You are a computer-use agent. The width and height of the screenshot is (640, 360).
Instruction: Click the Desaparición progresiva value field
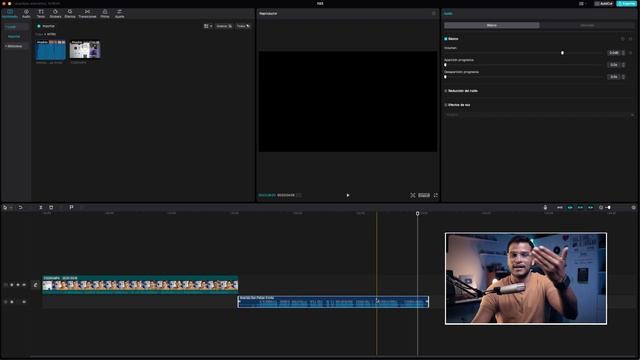point(613,77)
